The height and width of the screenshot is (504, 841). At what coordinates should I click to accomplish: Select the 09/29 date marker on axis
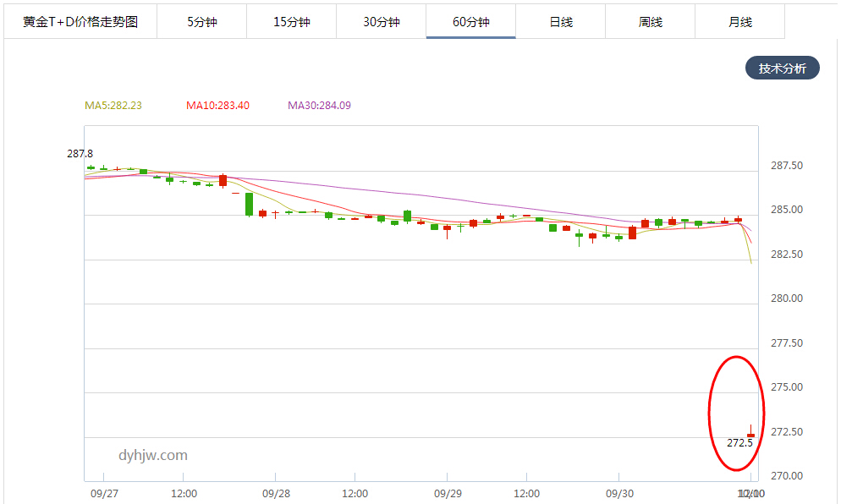(x=448, y=493)
